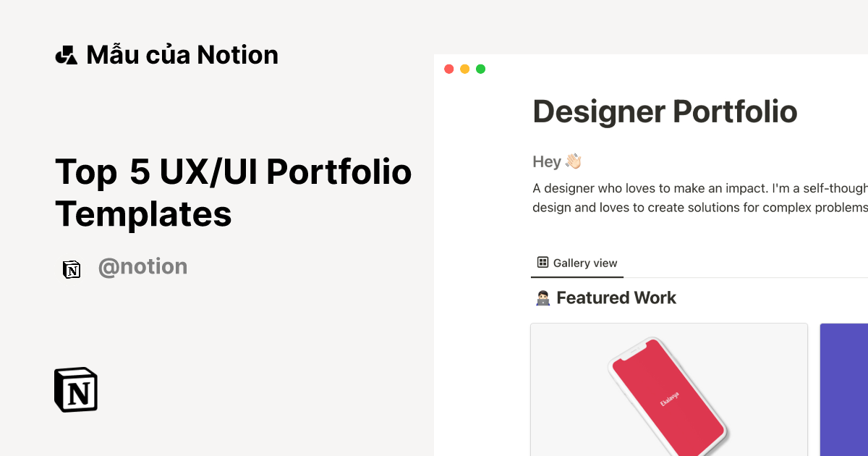The width and height of the screenshot is (868, 456).
Task: Click the self-thought designer description paragraph
Action: [x=698, y=198]
